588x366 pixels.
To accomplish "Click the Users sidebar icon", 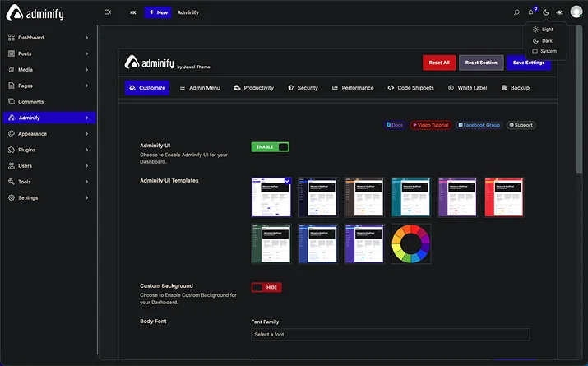I will [12, 166].
